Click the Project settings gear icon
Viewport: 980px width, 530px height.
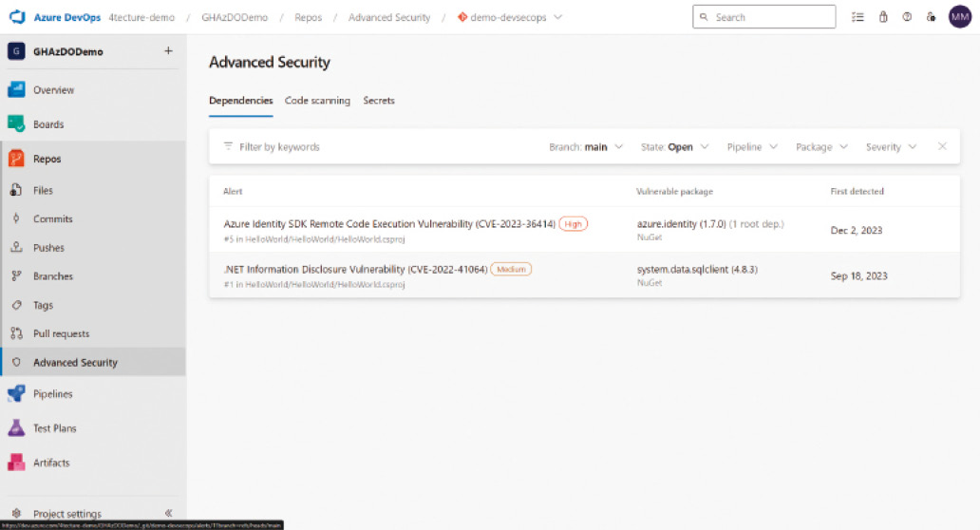16,513
